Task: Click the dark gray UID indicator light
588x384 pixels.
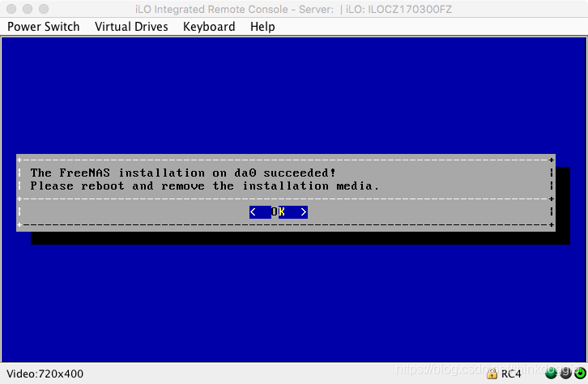Action: click(565, 373)
